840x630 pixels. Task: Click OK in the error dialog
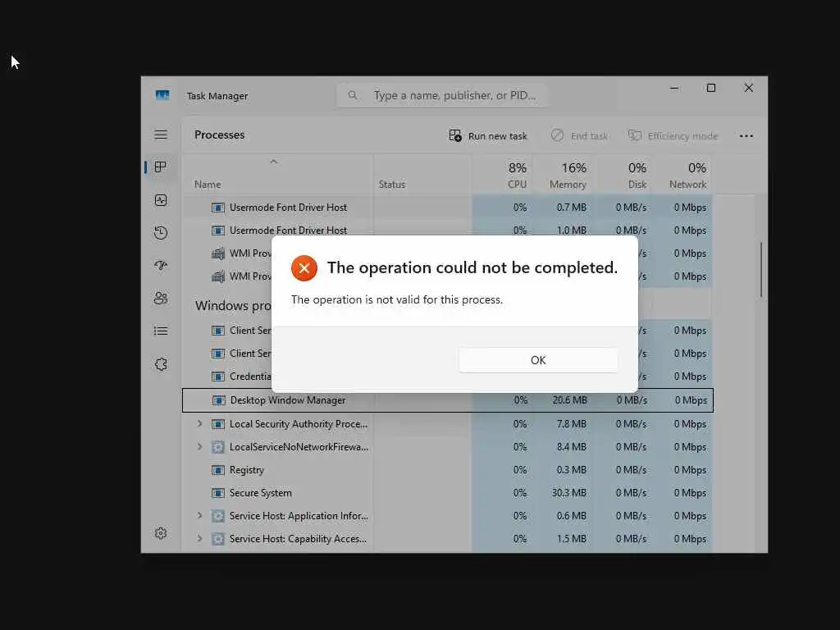(x=538, y=360)
